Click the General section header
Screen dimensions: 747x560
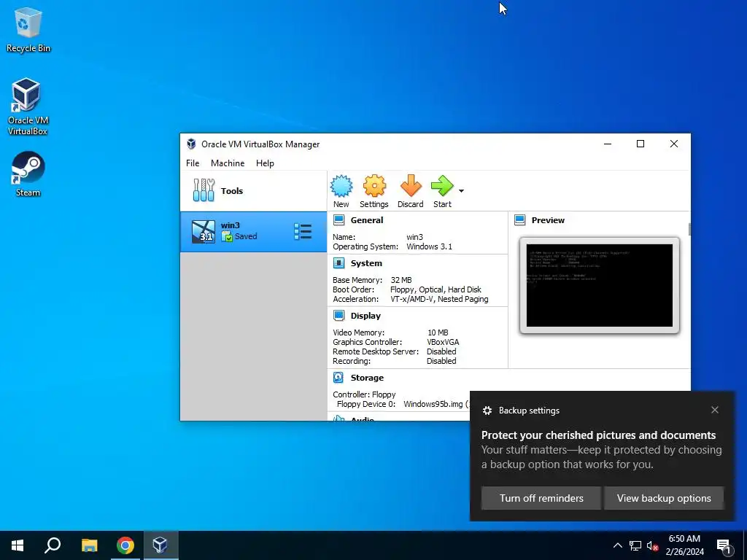[x=367, y=220]
